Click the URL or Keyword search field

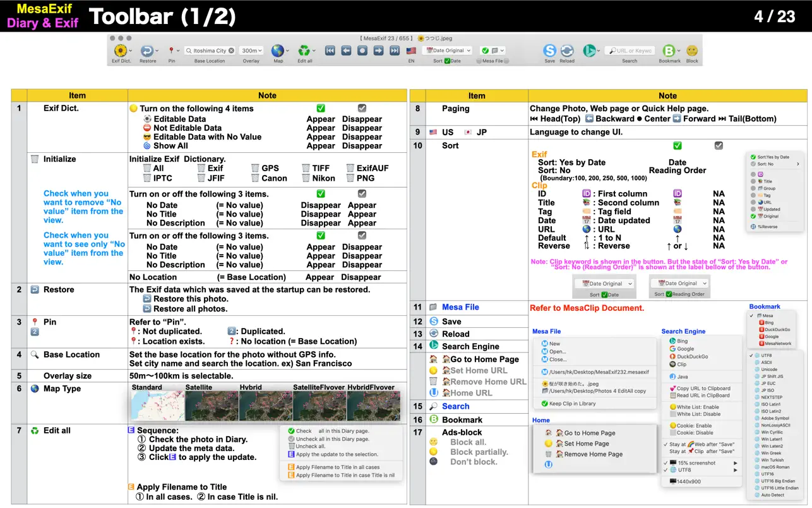coord(630,51)
